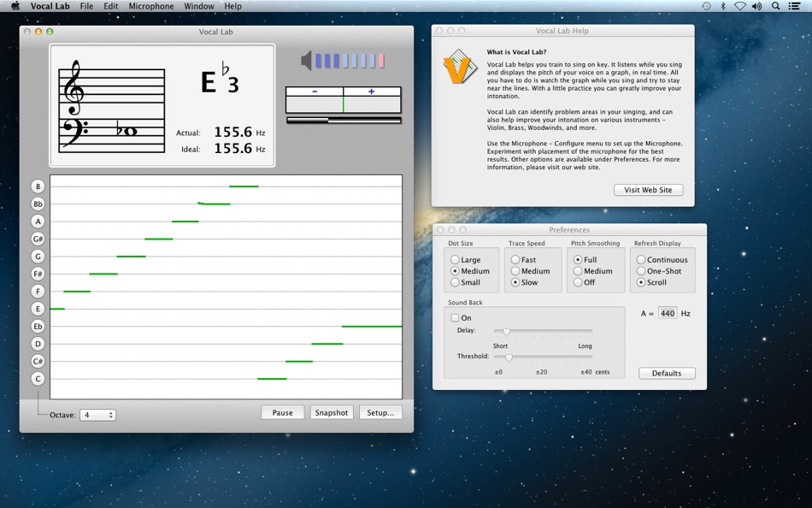The image size is (812, 508).
Task: Click the Snapshot button
Action: pos(332,412)
